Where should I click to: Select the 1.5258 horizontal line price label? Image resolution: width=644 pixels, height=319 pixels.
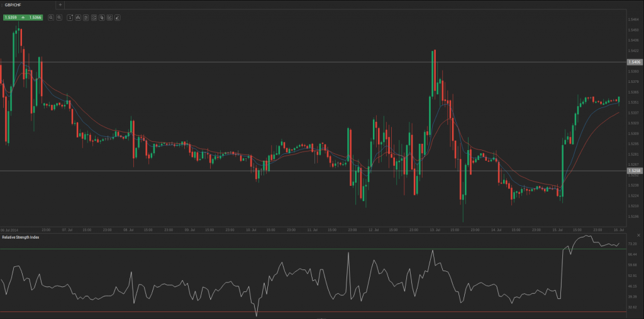pyautogui.click(x=635, y=170)
